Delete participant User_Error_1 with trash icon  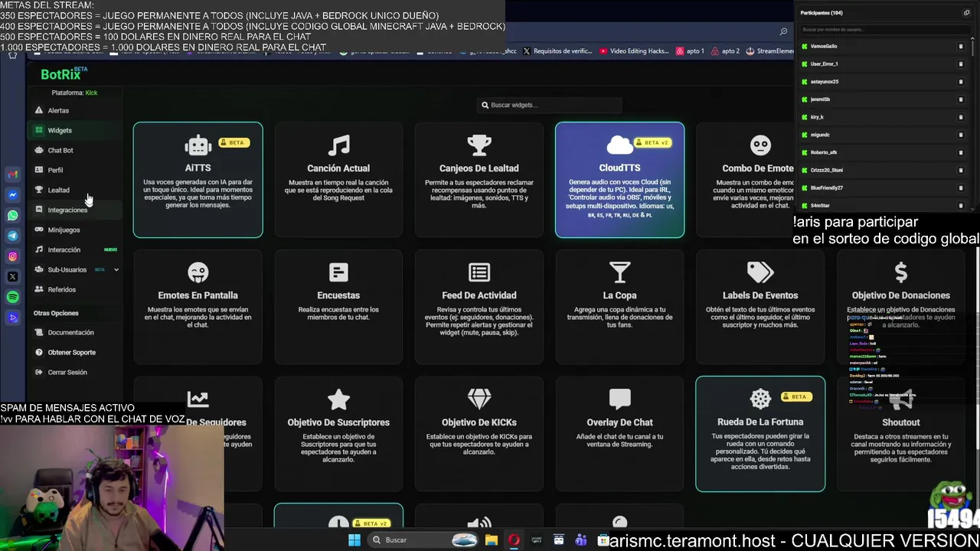[961, 64]
